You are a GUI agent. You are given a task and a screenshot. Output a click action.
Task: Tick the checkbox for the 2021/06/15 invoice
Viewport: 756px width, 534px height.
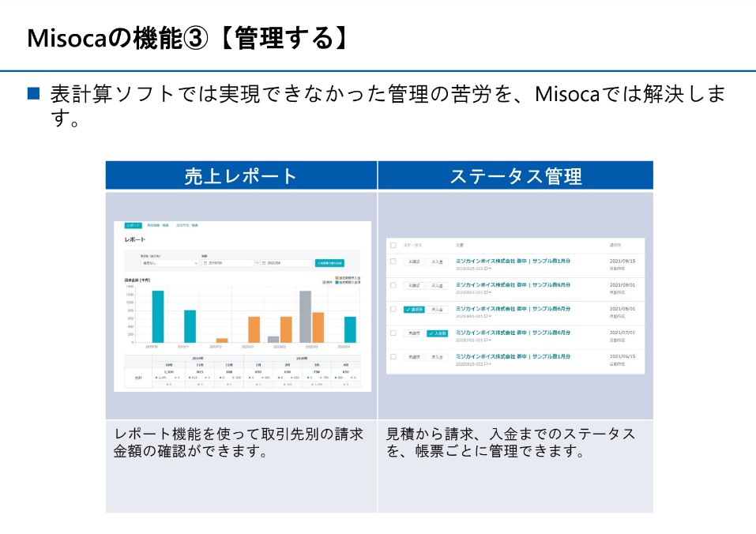pos(393,356)
